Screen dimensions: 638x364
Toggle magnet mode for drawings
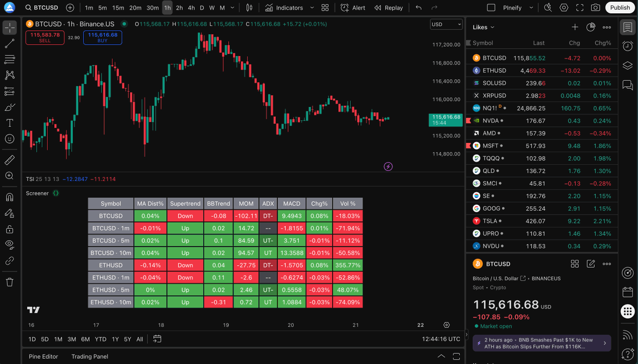10,197
